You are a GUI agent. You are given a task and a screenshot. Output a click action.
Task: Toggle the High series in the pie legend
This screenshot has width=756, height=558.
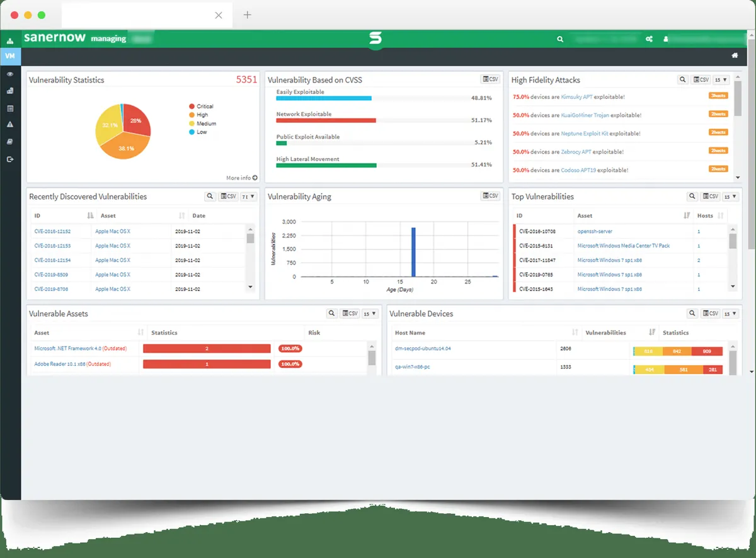(198, 115)
